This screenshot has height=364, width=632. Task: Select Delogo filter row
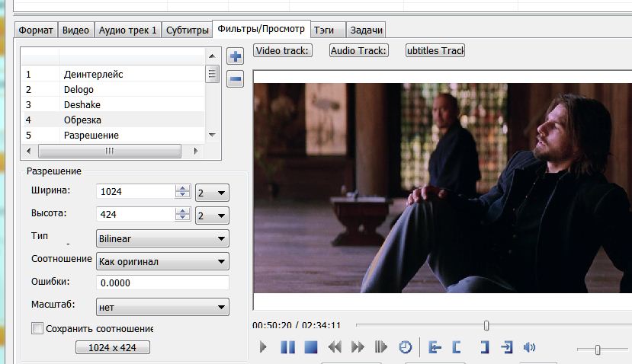coord(113,89)
